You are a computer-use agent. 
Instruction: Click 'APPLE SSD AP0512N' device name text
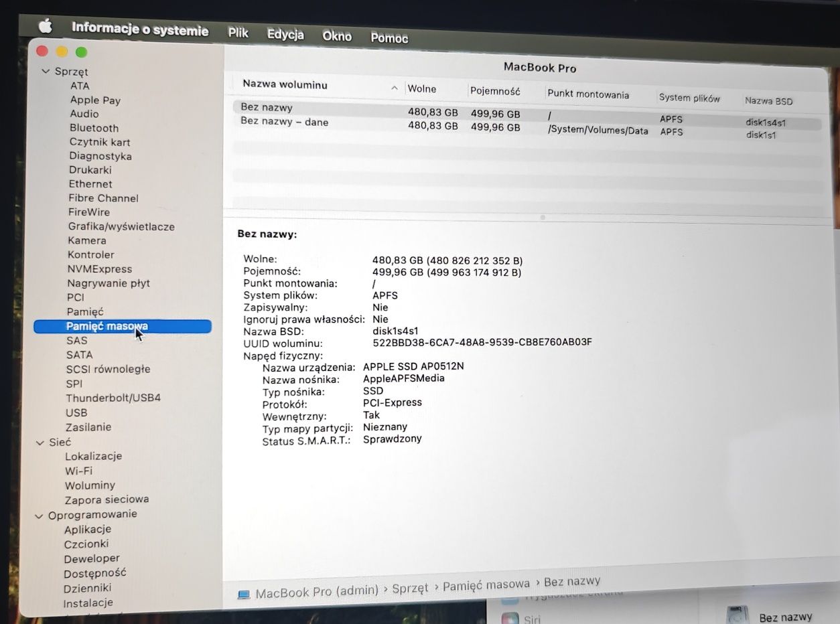[413, 366]
